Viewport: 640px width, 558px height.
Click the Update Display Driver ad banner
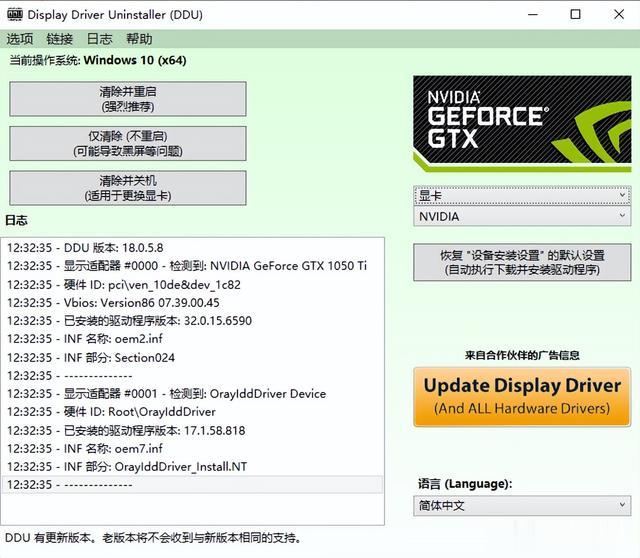(522, 397)
